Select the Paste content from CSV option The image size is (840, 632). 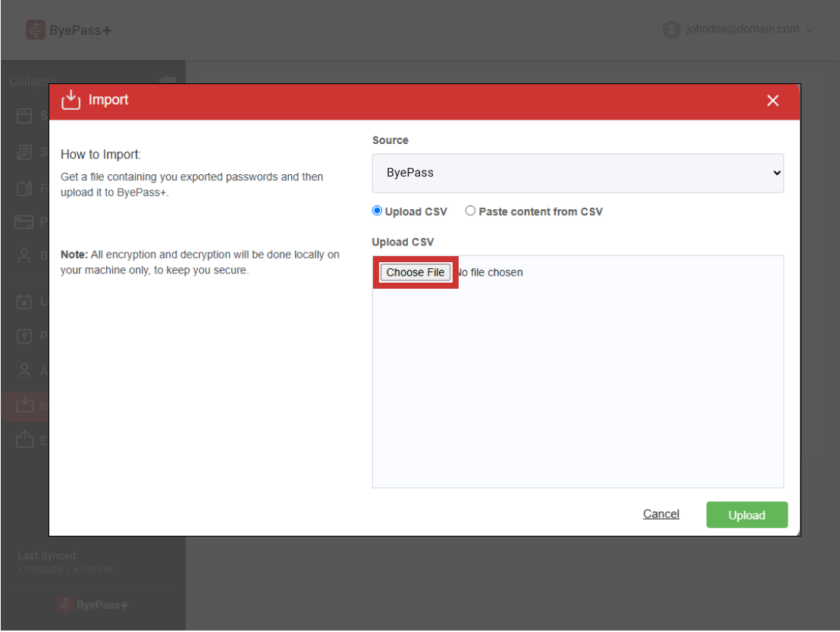coord(470,211)
